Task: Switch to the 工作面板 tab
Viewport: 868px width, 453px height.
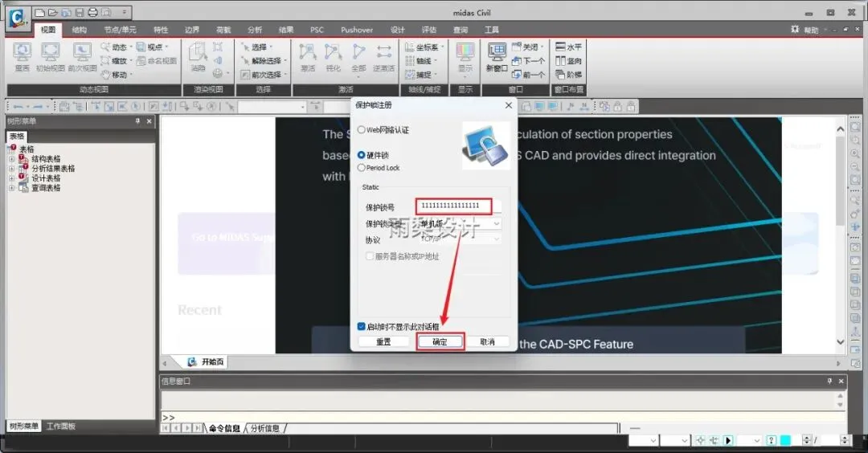Action: pos(61,426)
